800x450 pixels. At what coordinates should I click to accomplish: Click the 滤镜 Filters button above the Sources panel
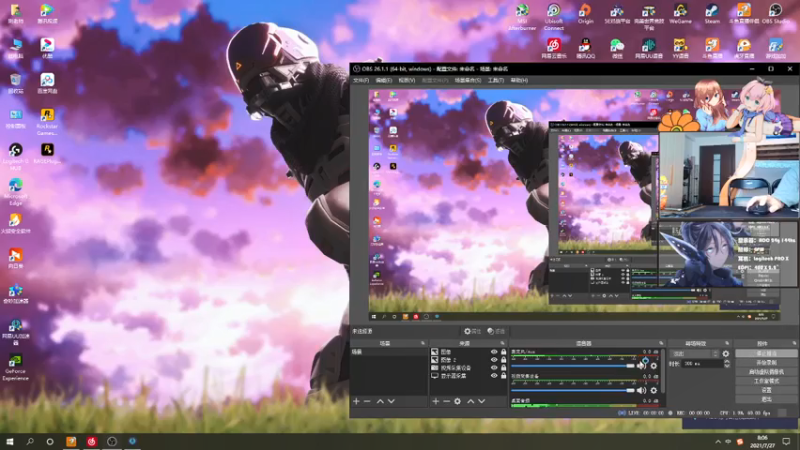(x=496, y=332)
